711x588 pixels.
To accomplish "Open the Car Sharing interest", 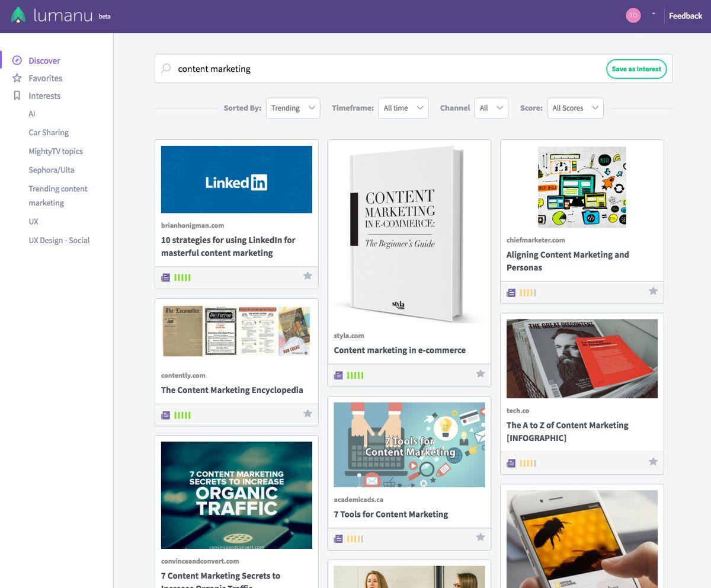I will [x=49, y=133].
